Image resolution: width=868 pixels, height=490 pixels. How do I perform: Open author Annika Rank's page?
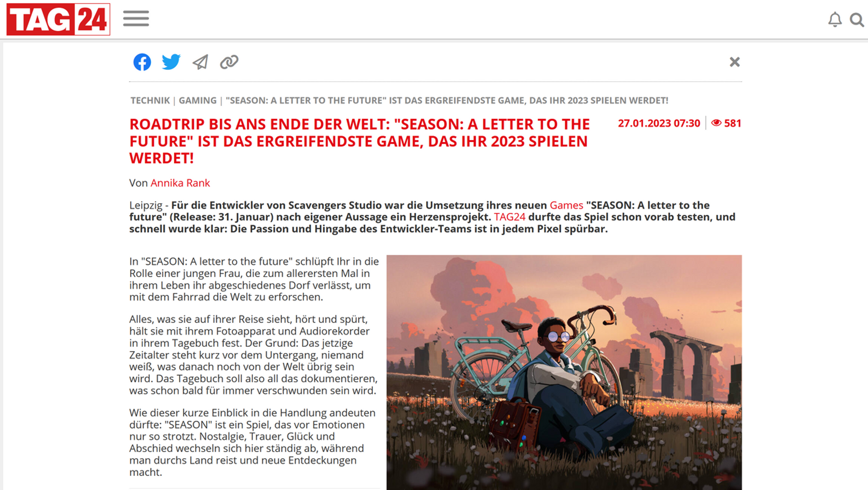coord(180,183)
